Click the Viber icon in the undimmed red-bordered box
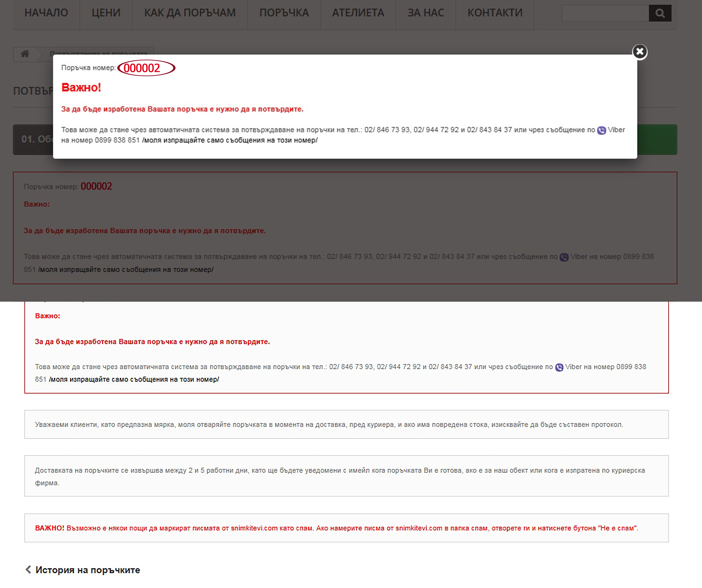702x588 pixels. pos(559,367)
